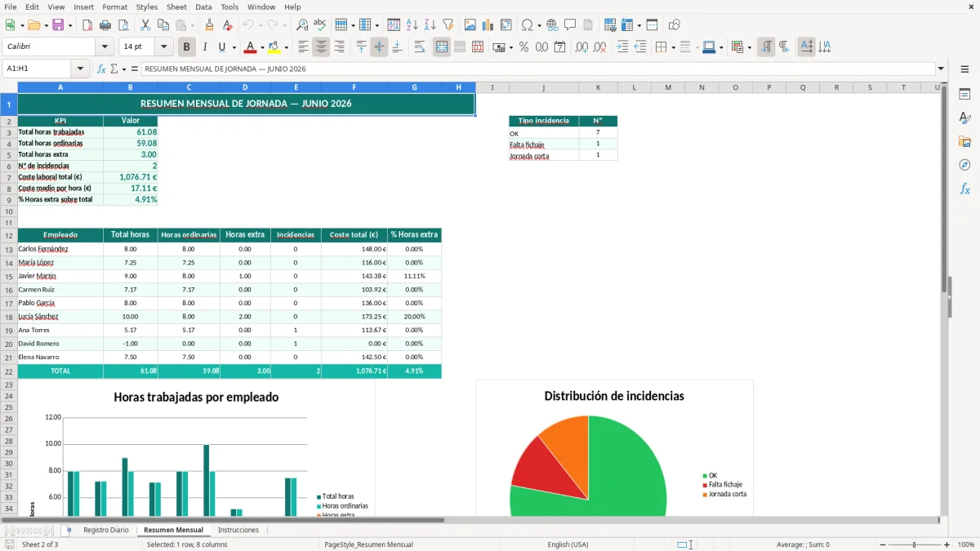This screenshot has width=980, height=551.
Task: Open Borders dropdown arrow
Action: pos(673,47)
